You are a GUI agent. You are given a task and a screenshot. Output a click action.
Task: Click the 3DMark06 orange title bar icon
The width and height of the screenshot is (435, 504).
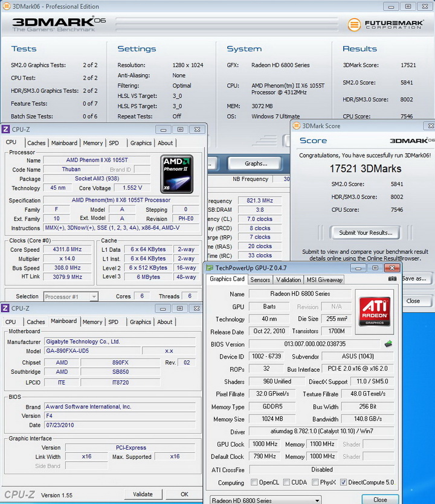(x=7, y=6)
